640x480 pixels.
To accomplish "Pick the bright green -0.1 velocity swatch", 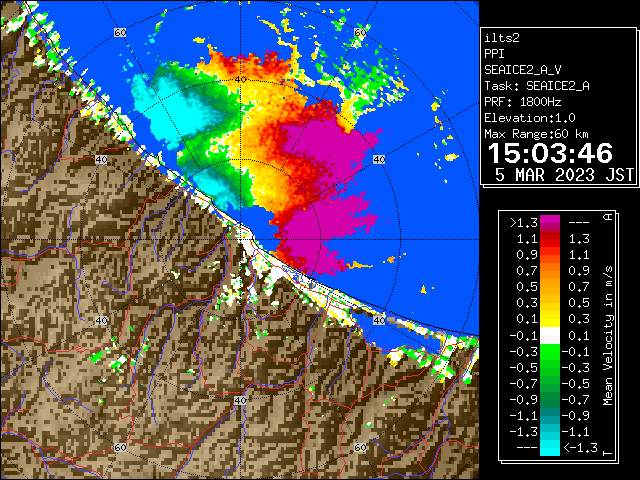I will click(550, 351).
